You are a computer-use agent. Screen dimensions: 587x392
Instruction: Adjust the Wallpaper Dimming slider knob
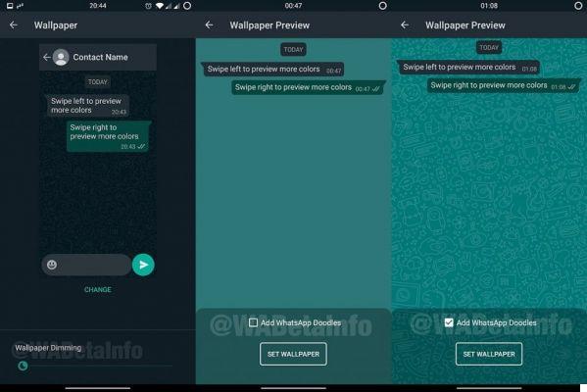[23, 366]
